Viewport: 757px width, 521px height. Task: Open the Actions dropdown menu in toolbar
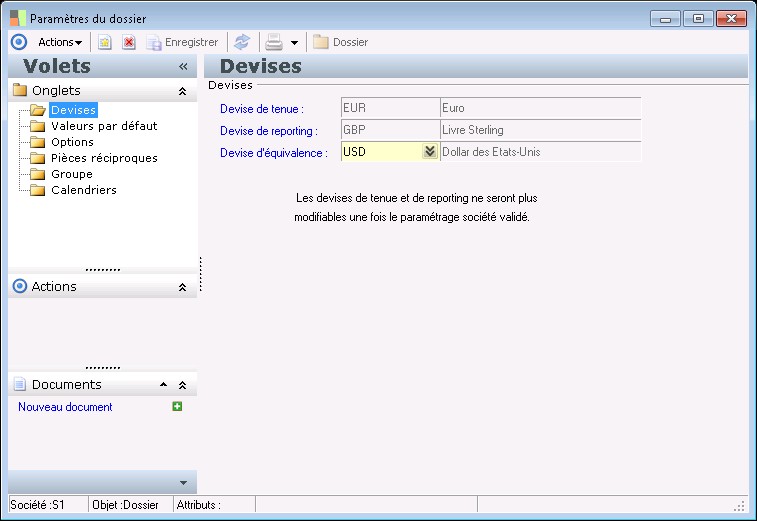60,42
